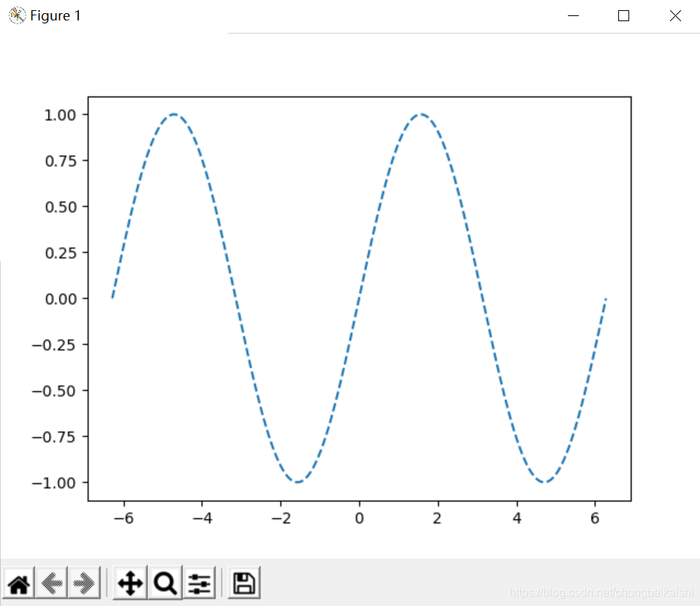Minimize the Figure 1 window

click(x=573, y=15)
